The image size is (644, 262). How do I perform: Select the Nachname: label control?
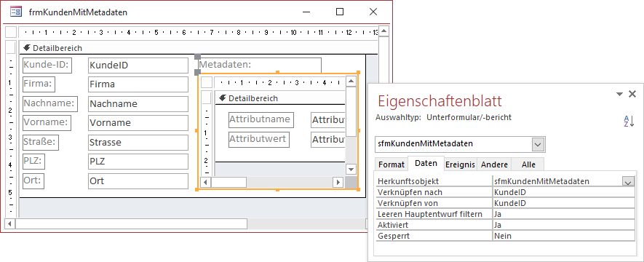click(x=49, y=103)
